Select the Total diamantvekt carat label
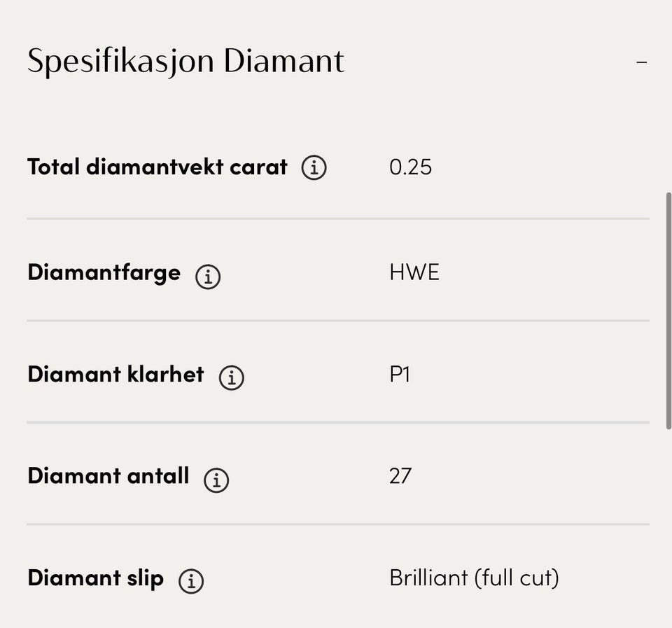The width and height of the screenshot is (672, 628). [x=157, y=167]
